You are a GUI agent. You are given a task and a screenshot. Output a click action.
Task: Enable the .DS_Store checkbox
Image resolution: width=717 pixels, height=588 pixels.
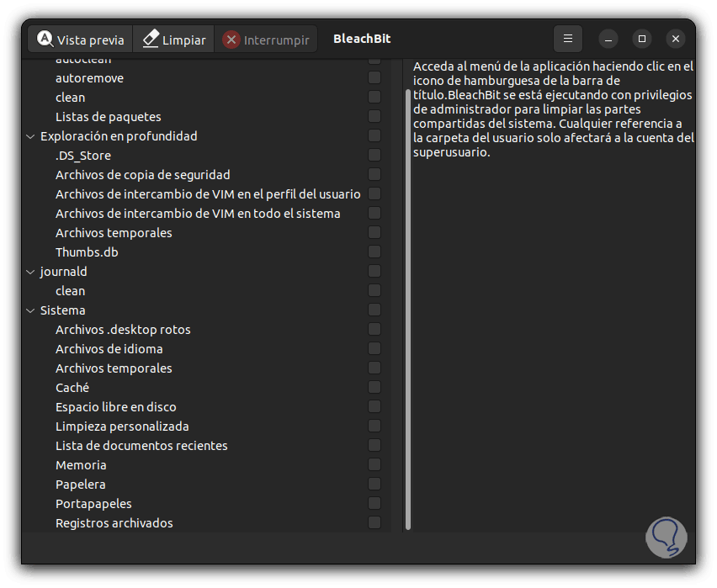pyautogui.click(x=374, y=155)
